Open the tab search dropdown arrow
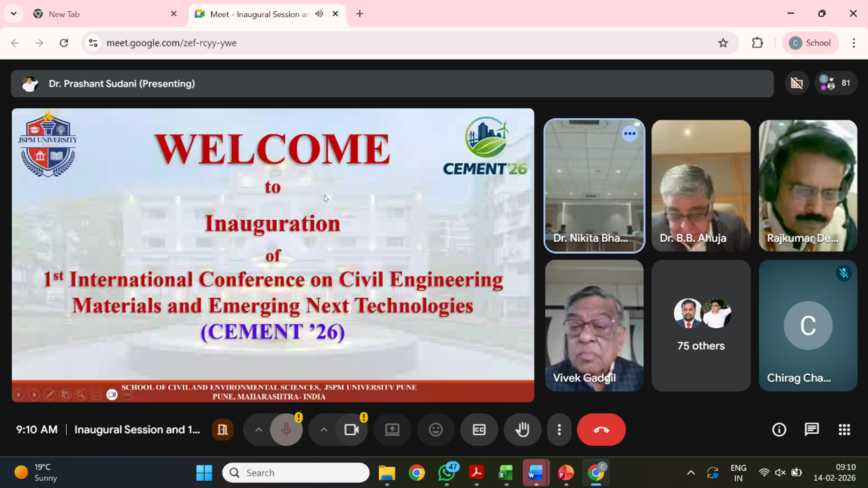The height and width of the screenshot is (488, 868). pyautogui.click(x=13, y=14)
